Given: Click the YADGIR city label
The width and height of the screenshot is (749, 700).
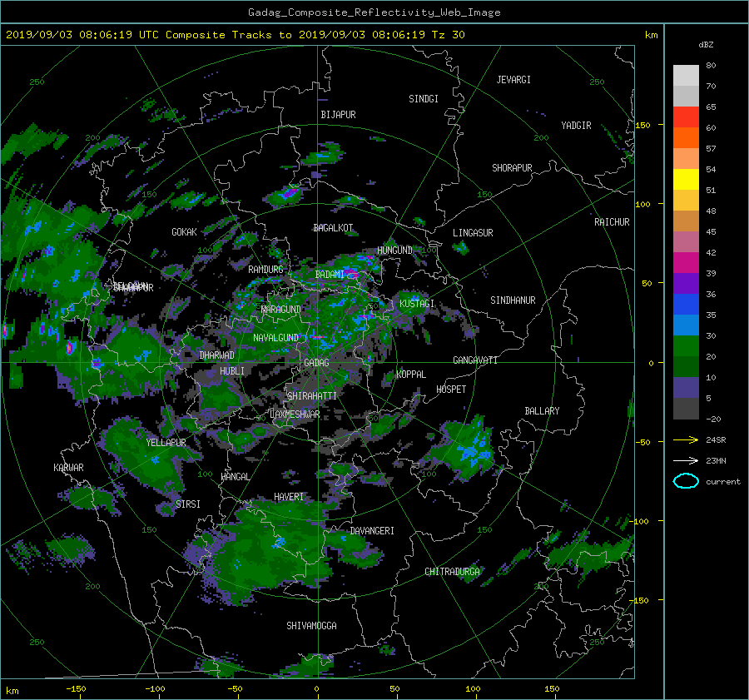Looking at the screenshot, I should (x=576, y=126).
